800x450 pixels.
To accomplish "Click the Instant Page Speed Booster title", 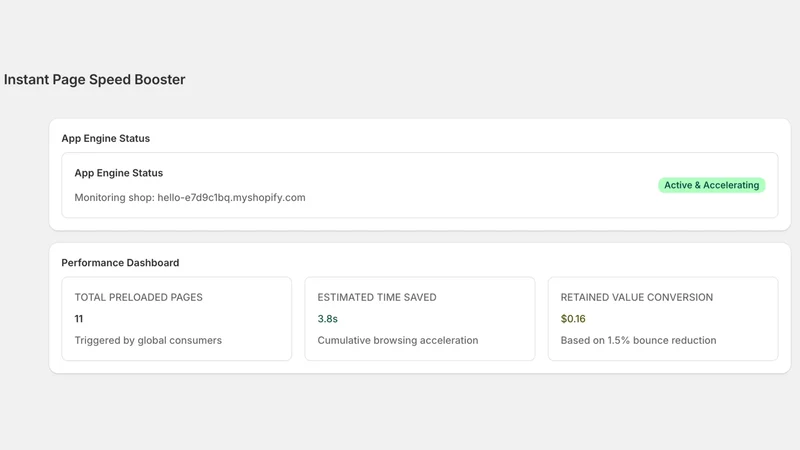I will 94,80.
